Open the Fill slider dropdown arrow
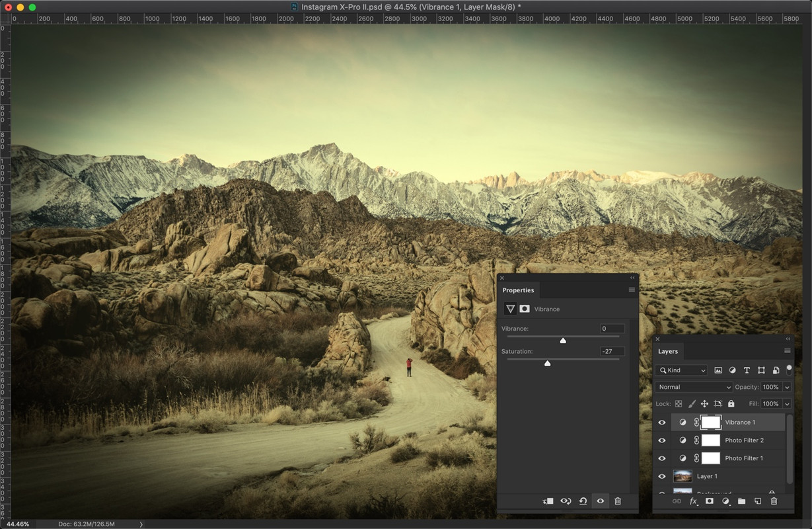The height and width of the screenshot is (529, 812). [x=787, y=403]
